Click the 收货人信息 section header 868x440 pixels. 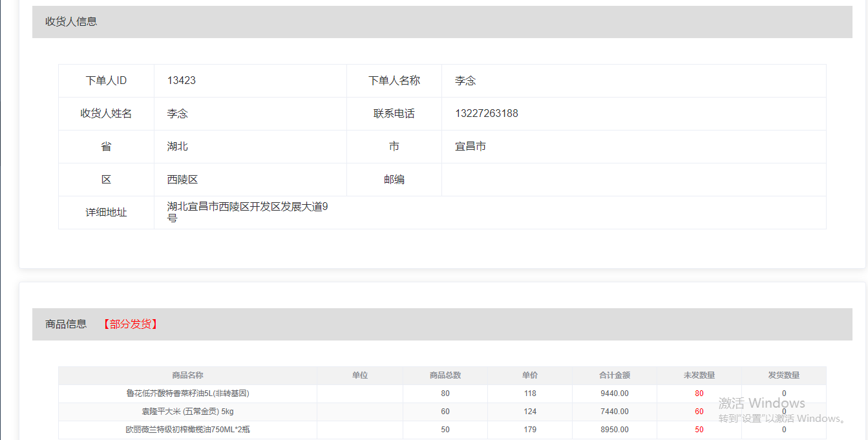pyautogui.click(x=71, y=22)
